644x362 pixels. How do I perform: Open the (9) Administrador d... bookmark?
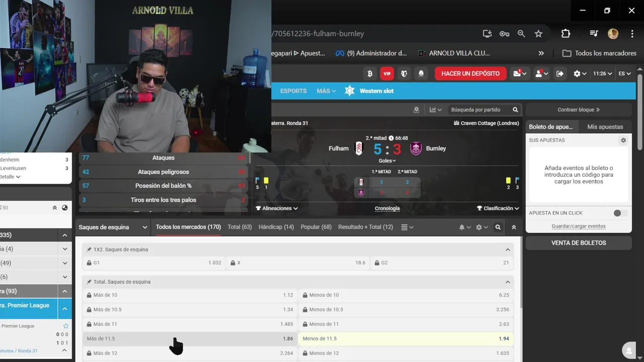(371, 53)
